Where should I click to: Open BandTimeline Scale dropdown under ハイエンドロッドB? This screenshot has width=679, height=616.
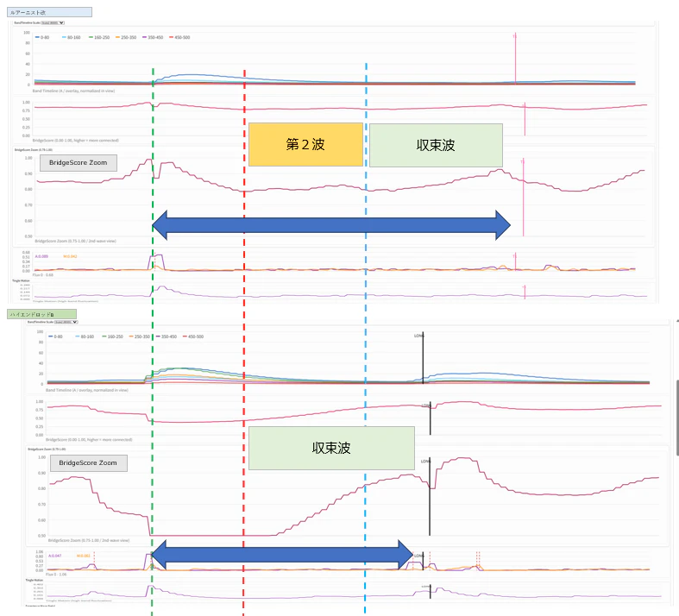(x=66, y=322)
